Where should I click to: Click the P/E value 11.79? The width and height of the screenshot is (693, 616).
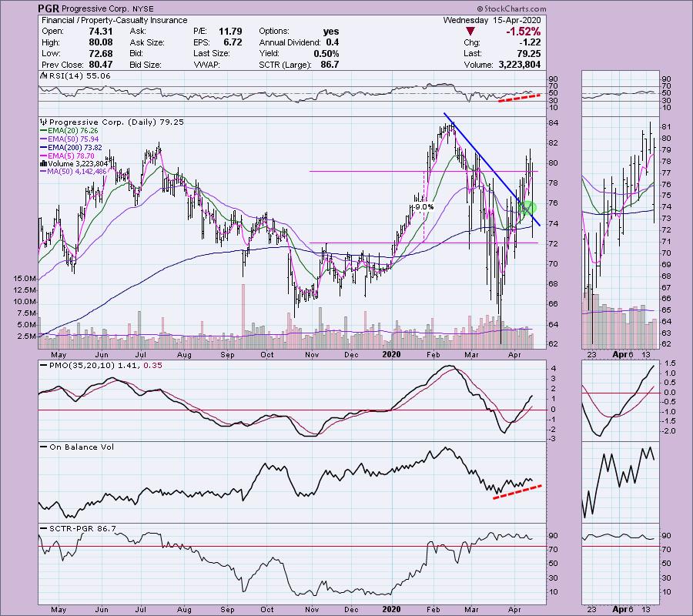click(x=230, y=32)
